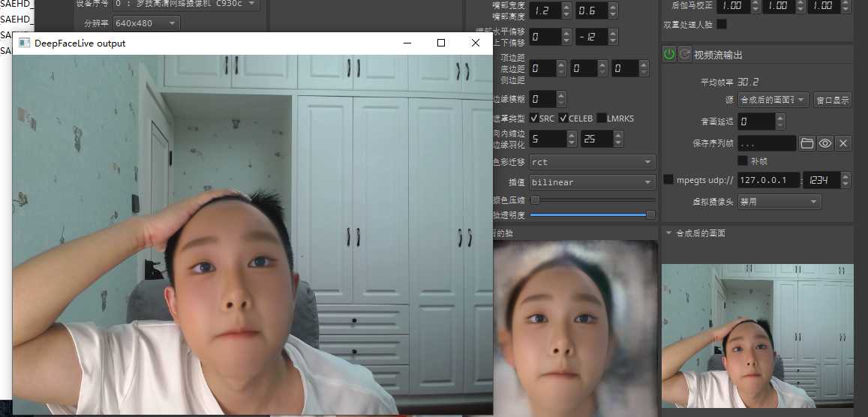Viewport: 868px width, 417px height.
Task: Open the 色彩迁移 rct dropdown
Action: 593,162
